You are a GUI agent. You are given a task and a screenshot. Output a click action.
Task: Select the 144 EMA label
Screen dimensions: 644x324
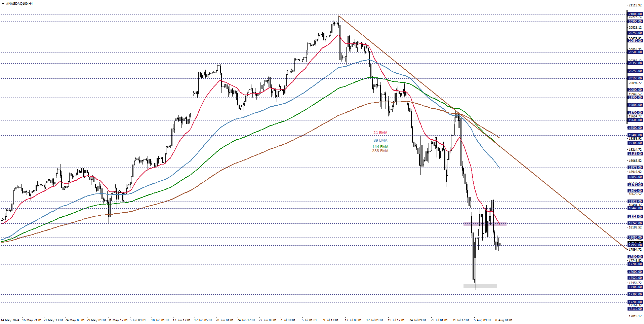(x=380, y=147)
